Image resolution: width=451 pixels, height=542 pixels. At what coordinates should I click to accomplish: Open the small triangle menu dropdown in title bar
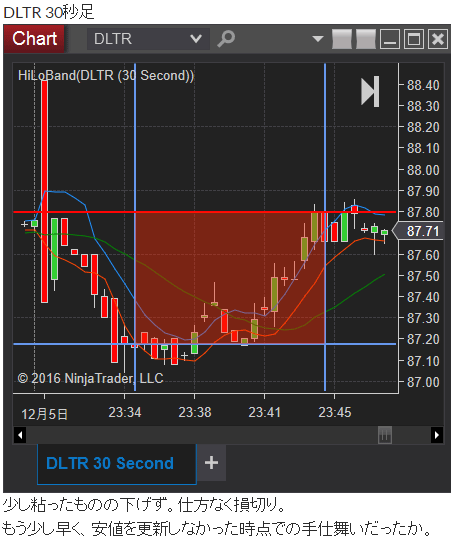coord(318,38)
